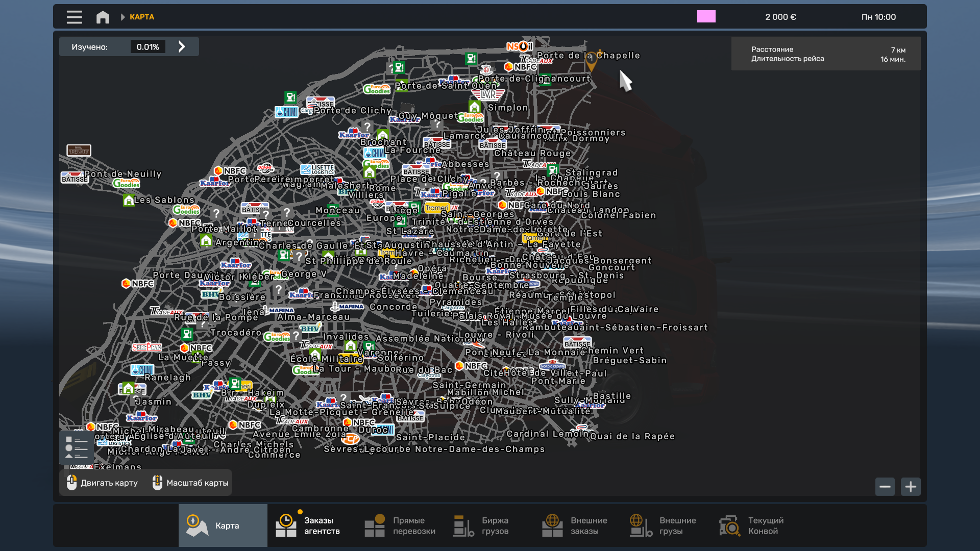Screen dimensions: 980x551
Task: Zoom out of the map
Action: [x=885, y=487]
